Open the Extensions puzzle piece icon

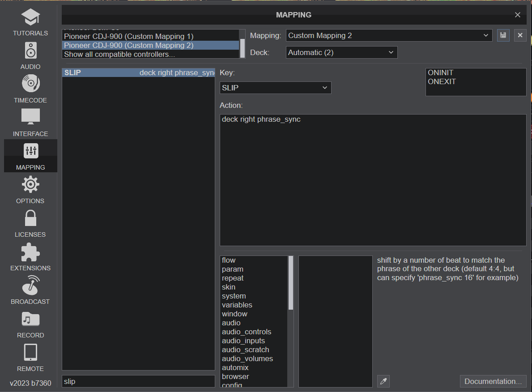point(30,252)
